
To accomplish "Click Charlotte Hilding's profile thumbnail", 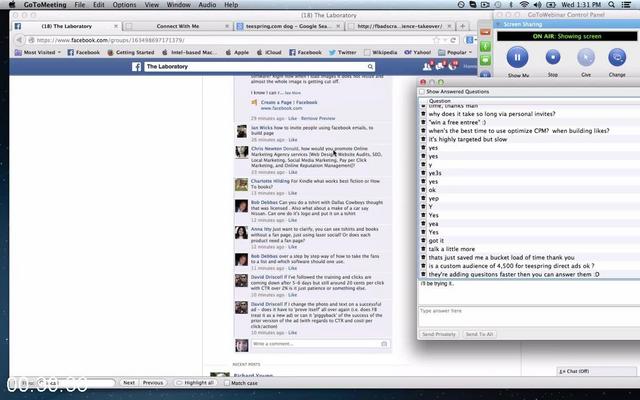I will pyautogui.click(x=241, y=185).
